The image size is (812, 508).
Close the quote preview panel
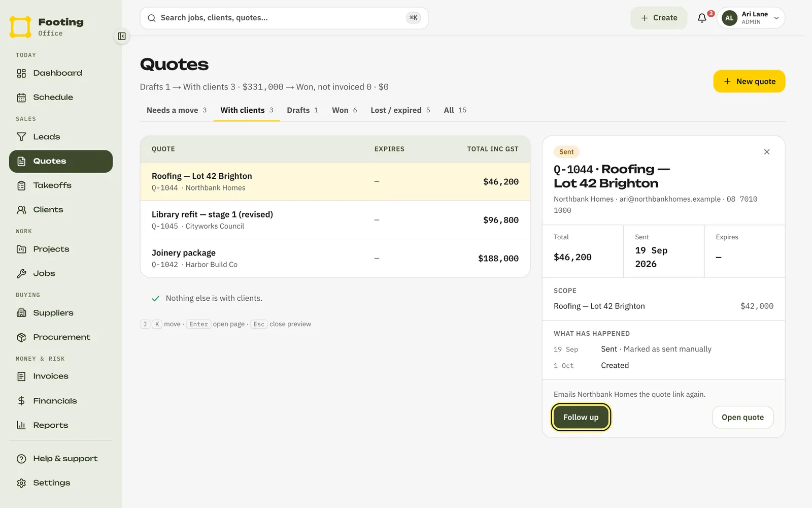tap(767, 152)
